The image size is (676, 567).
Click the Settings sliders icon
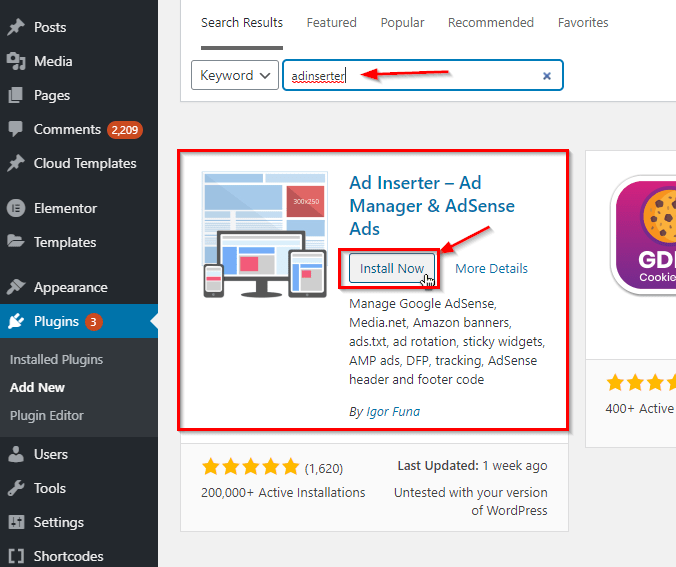click(x=16, y=522)
